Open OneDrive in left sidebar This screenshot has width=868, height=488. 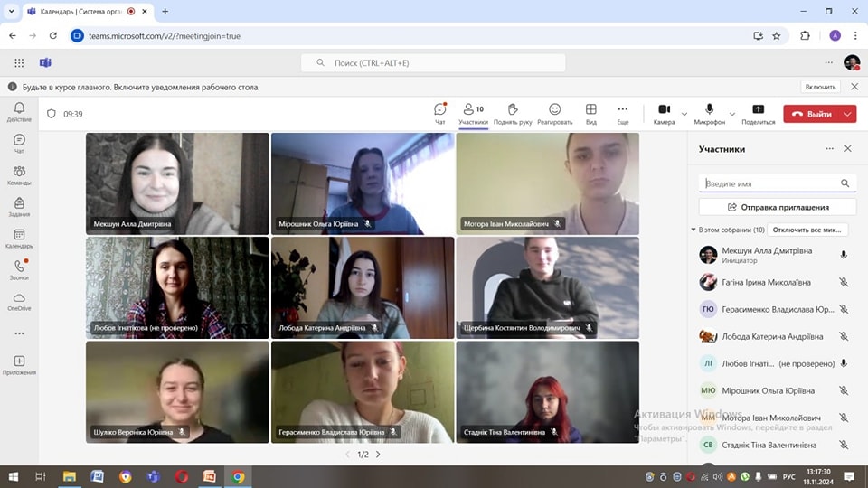[19, 301]
